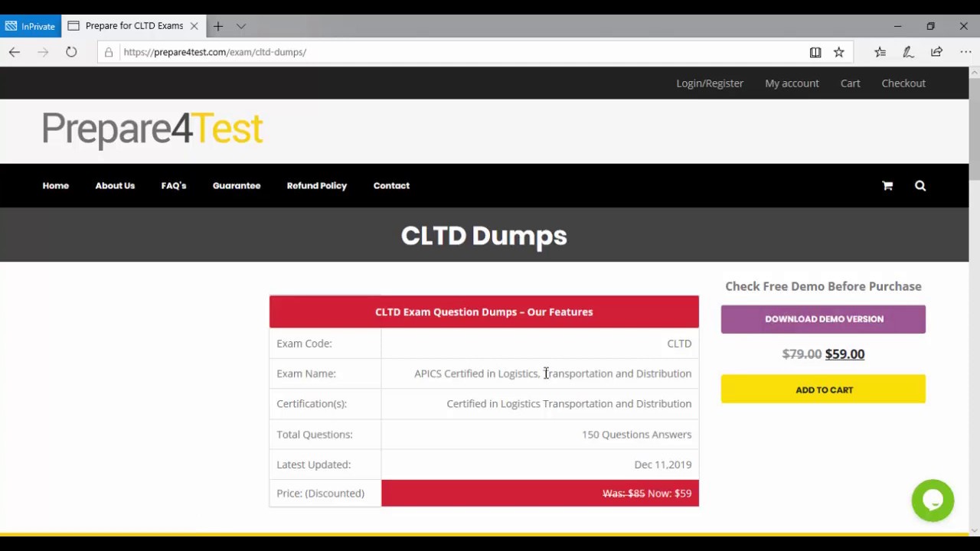Open reading view icon in the address bar
Viewport: 980px width, 551px height.
[x=815, y=52]
